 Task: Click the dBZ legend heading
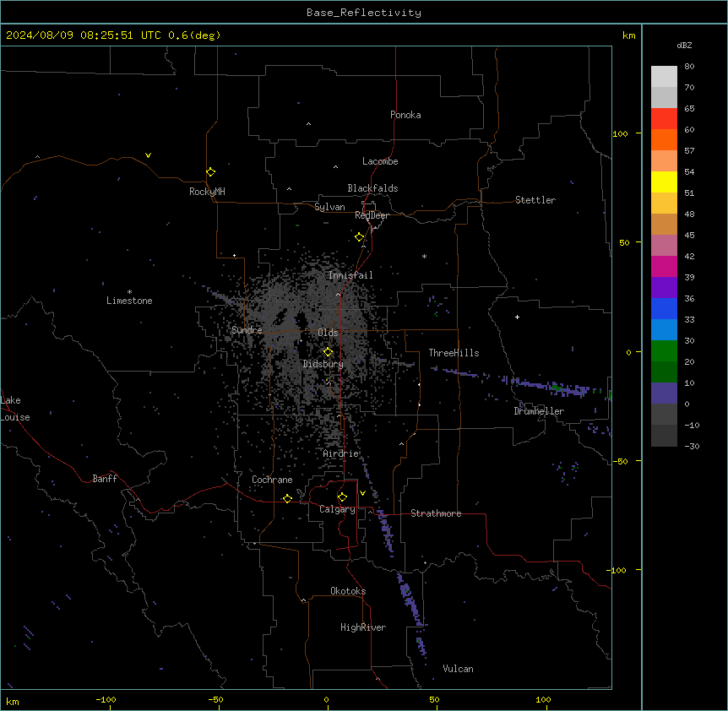tap(684, 45)
